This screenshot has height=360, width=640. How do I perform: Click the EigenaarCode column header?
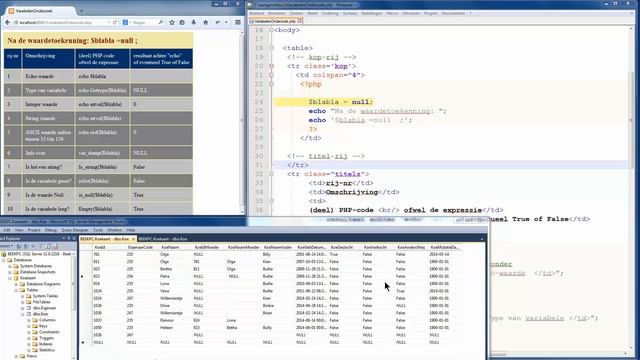pos(140,247)
